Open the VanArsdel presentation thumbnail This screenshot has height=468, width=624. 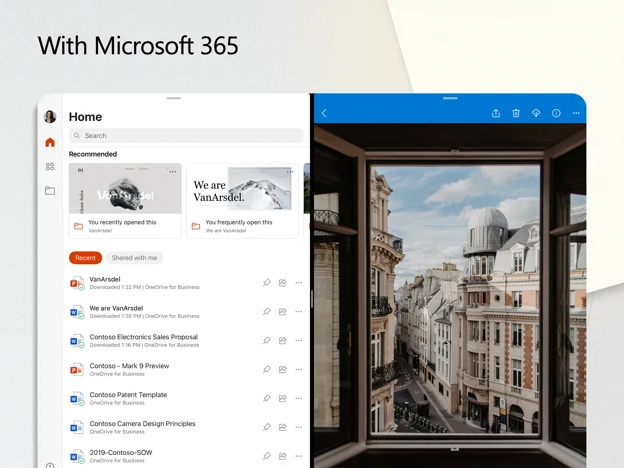125,188
